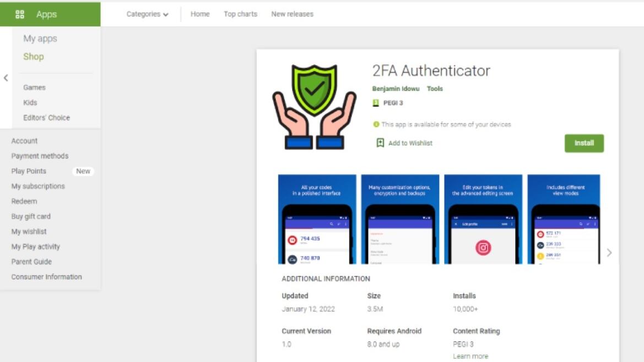The image size is (644, 362).
Task: Click the 2FA Authenticator shield app icon
Action: (314, 107)
